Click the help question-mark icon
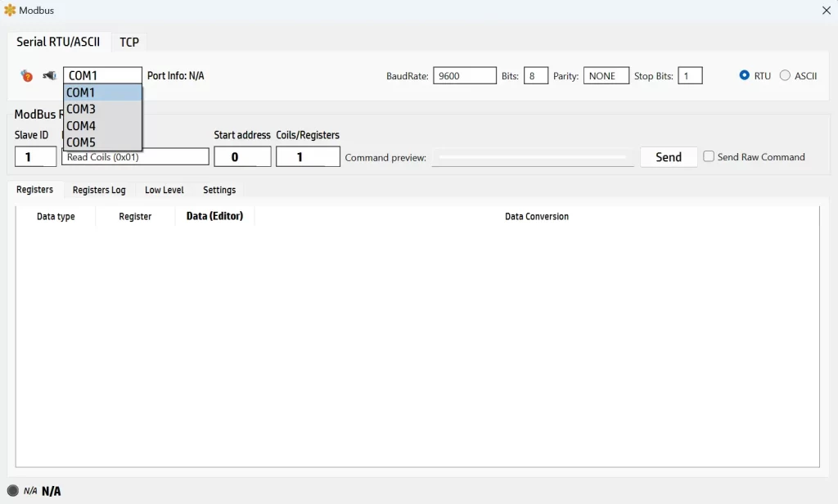Viewport: 838px width, 504px height. coord(27,76)
